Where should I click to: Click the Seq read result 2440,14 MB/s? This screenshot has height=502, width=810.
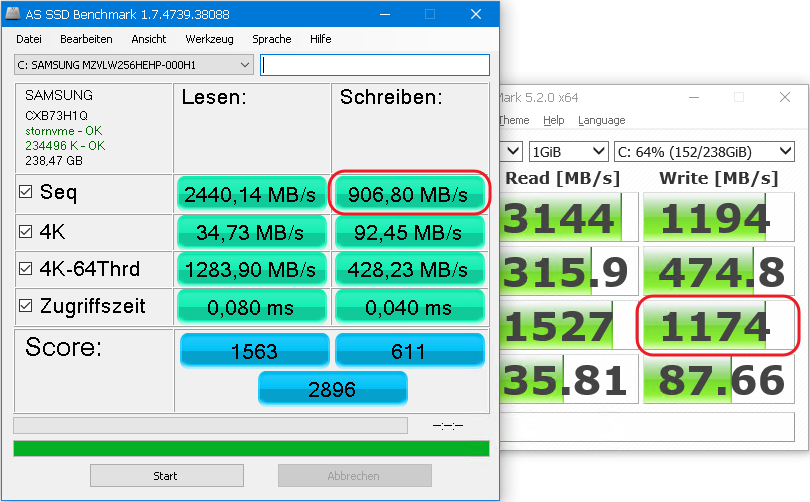(x=252, y=194)
